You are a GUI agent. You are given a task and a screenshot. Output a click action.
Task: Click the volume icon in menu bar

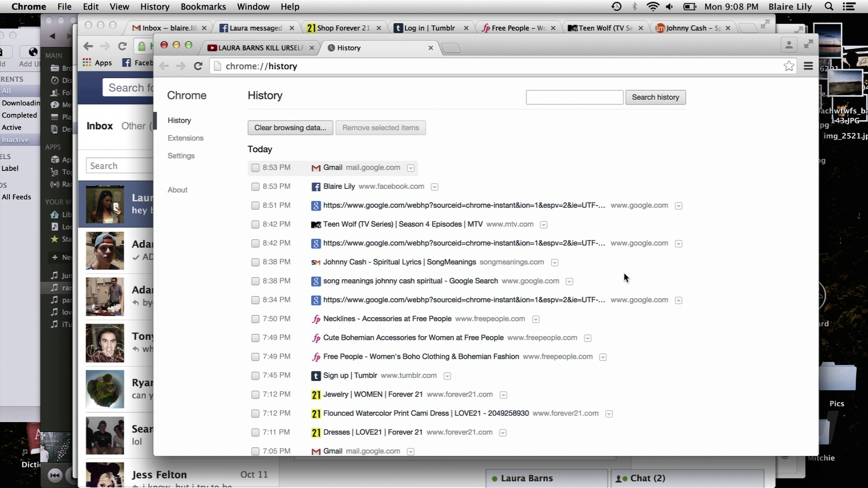(670, 7)
